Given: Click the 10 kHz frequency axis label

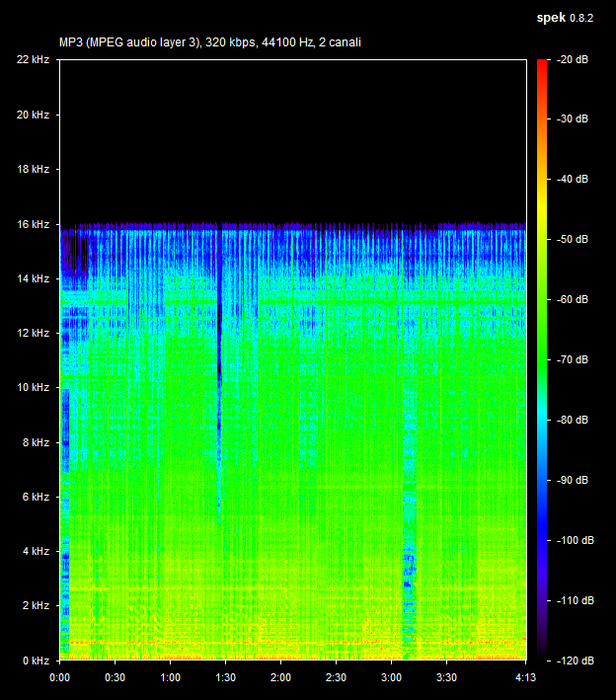Looking at the screenshot, I should [x=33, y=387].
